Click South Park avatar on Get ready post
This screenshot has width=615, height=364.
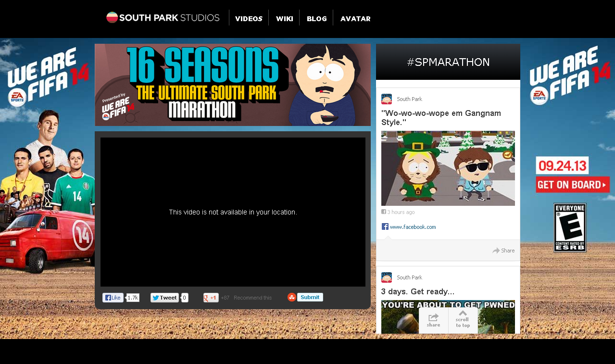(387, 277)
